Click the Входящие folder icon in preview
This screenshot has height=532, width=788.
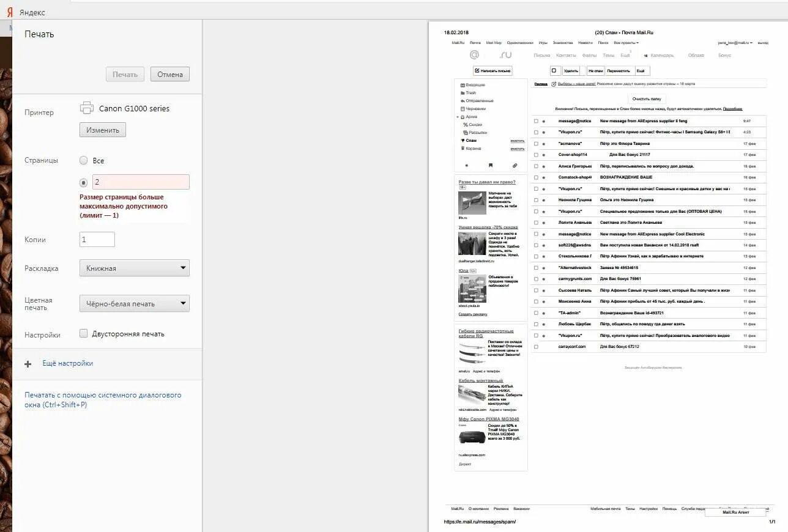(463, 85)
